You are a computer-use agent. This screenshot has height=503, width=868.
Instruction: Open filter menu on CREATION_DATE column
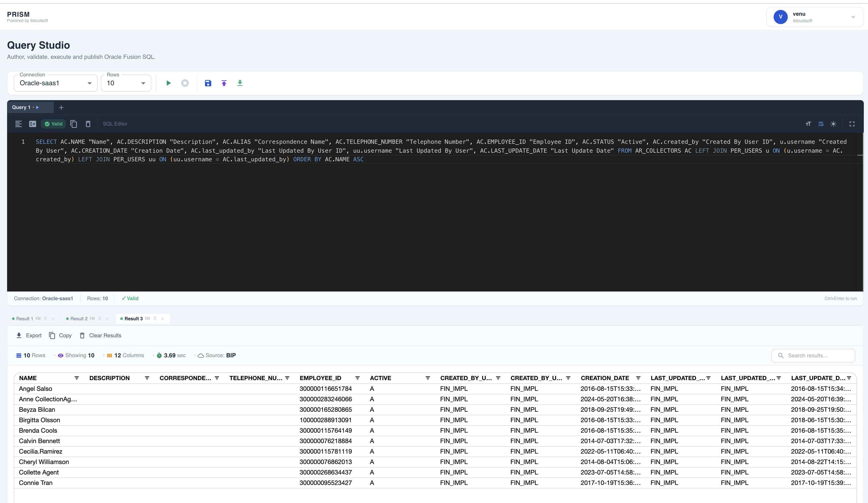pyautogui.click(x=638, y=378)
